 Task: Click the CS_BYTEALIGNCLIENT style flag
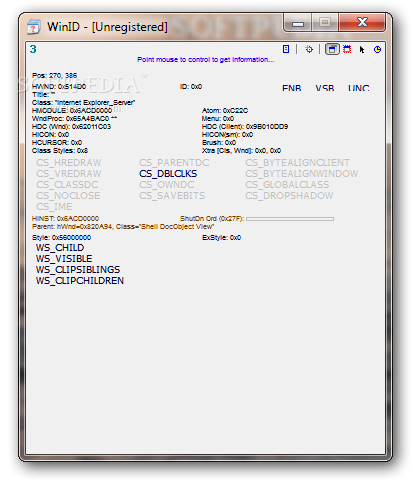point(297,163)
